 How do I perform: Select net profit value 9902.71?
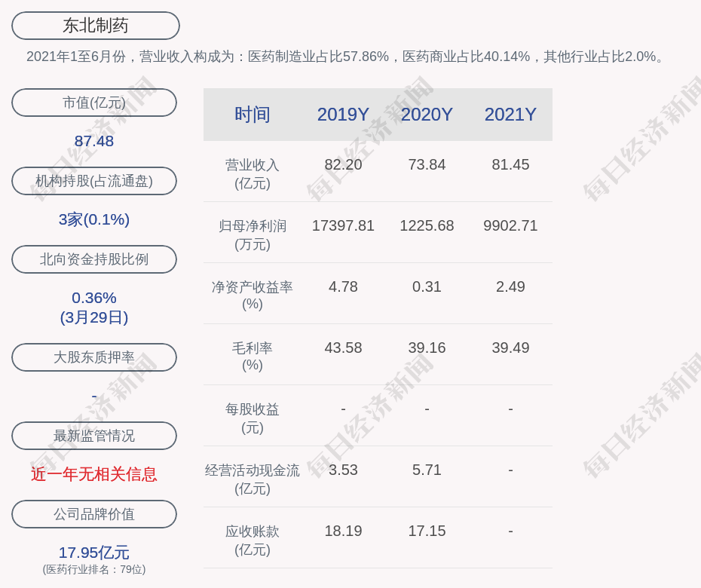(510, 226)
